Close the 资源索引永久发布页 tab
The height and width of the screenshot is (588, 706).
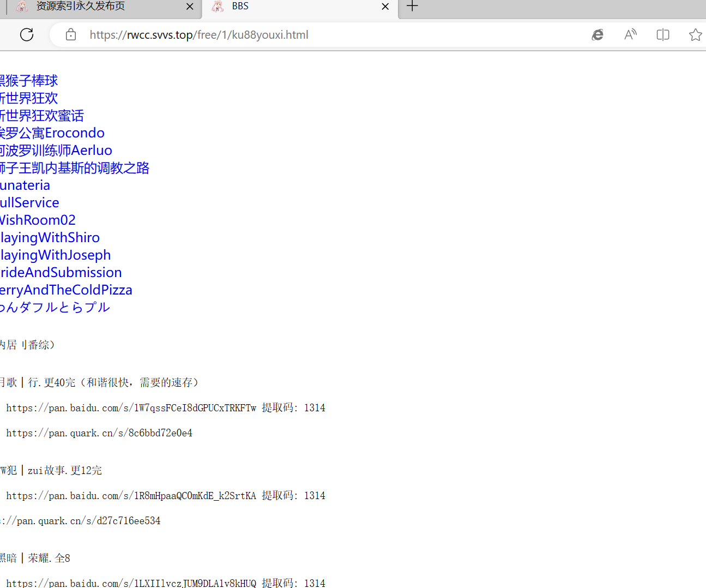[x=190, y=7]
